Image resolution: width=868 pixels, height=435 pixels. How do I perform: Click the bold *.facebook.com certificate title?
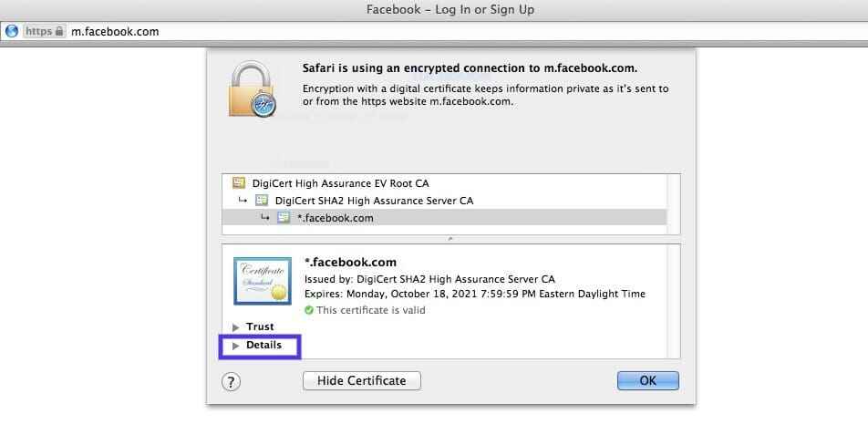coord(350,263)
